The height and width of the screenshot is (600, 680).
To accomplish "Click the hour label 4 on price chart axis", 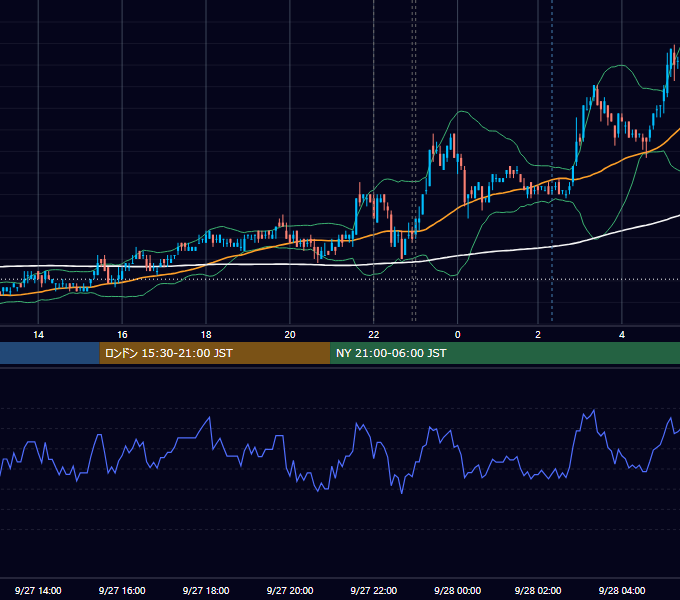I will [x=622, y=335].
